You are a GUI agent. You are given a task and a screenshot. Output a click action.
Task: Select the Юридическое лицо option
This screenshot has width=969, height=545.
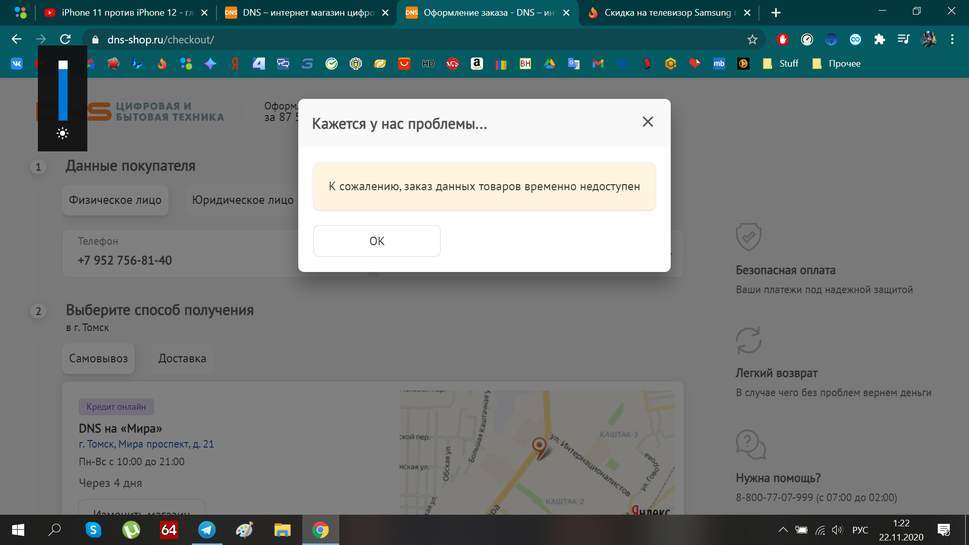click(243, 200)
